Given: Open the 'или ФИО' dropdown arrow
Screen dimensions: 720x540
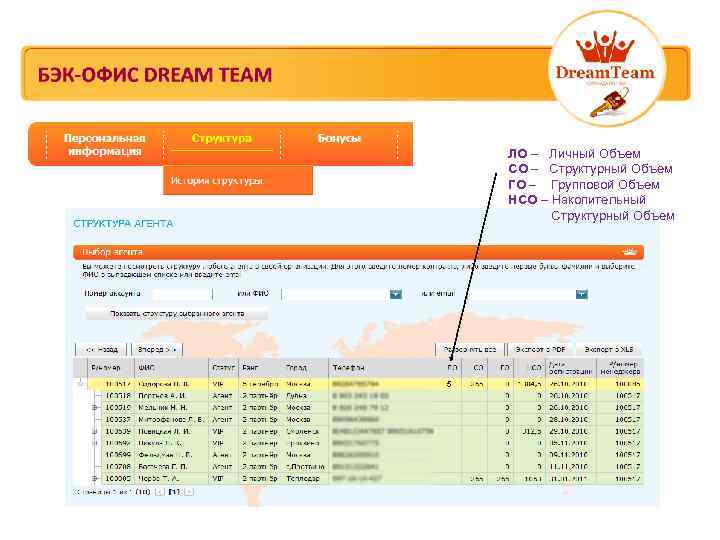Looking at the screenshot, I should point(395,294).
